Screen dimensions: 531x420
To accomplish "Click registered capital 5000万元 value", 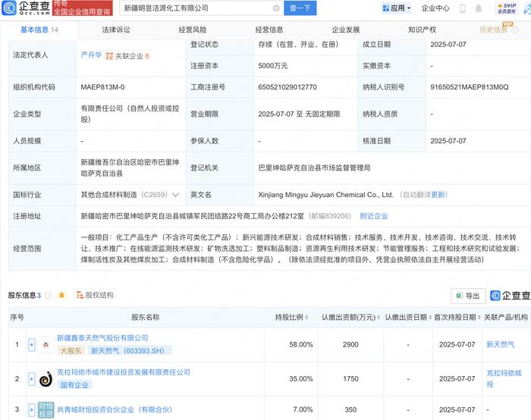I will tap(273, 66).
